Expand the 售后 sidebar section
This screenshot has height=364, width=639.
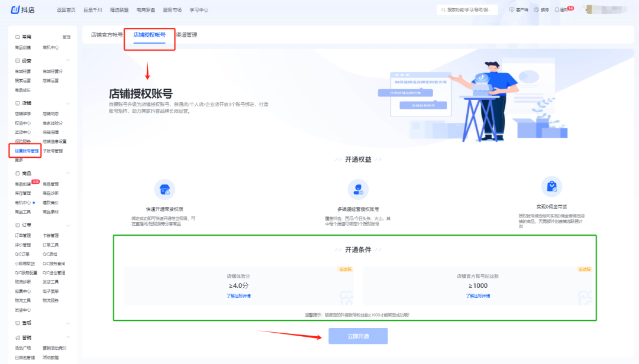coord(67,323)
